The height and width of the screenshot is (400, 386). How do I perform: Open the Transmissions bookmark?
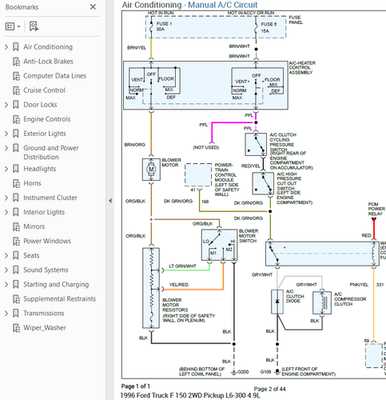pyautogui.click(x=44, y=313)
